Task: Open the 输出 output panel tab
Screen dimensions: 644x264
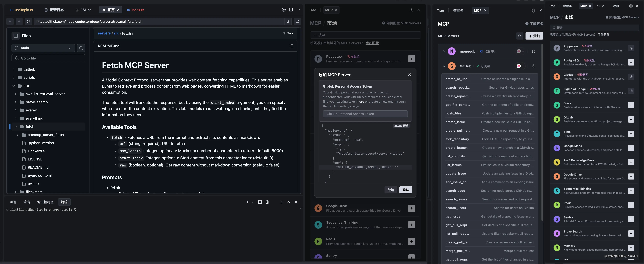Action: [26, 202]
